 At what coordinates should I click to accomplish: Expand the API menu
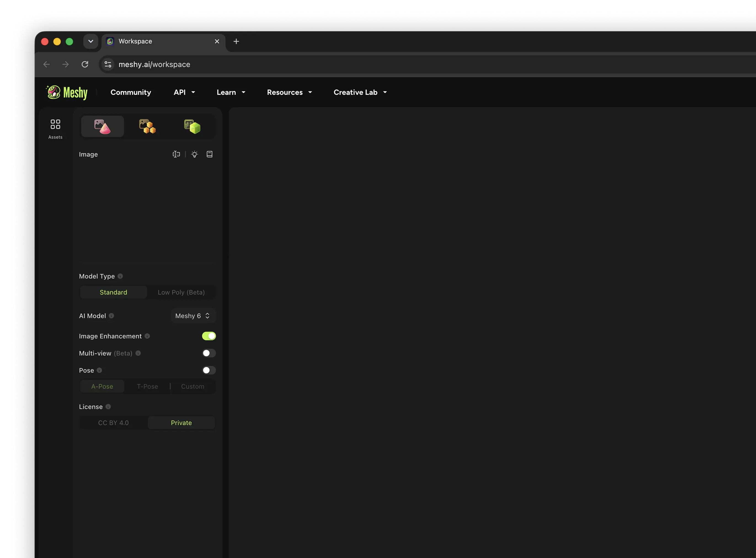pos(185,92)
